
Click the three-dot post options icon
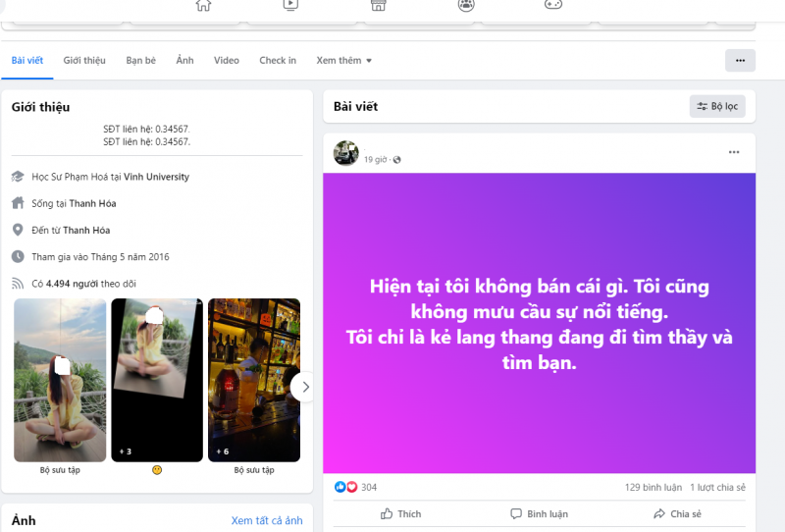[734, 152]
